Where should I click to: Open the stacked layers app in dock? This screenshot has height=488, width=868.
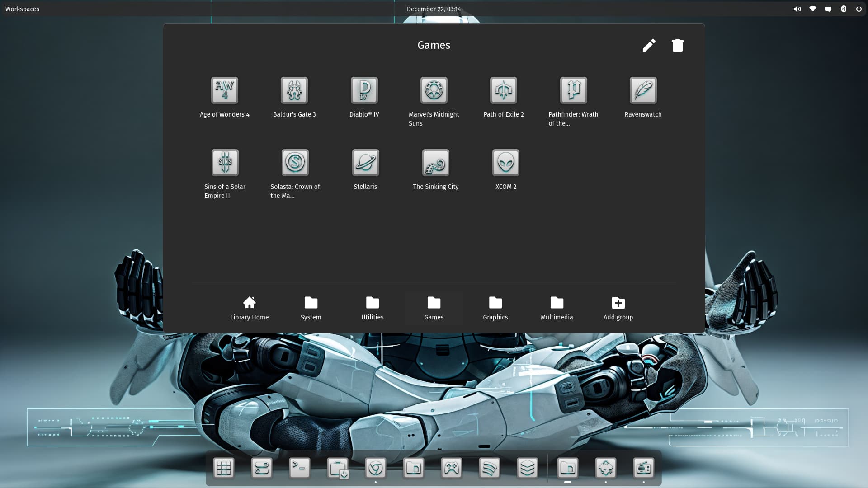[x=528, y=468]
